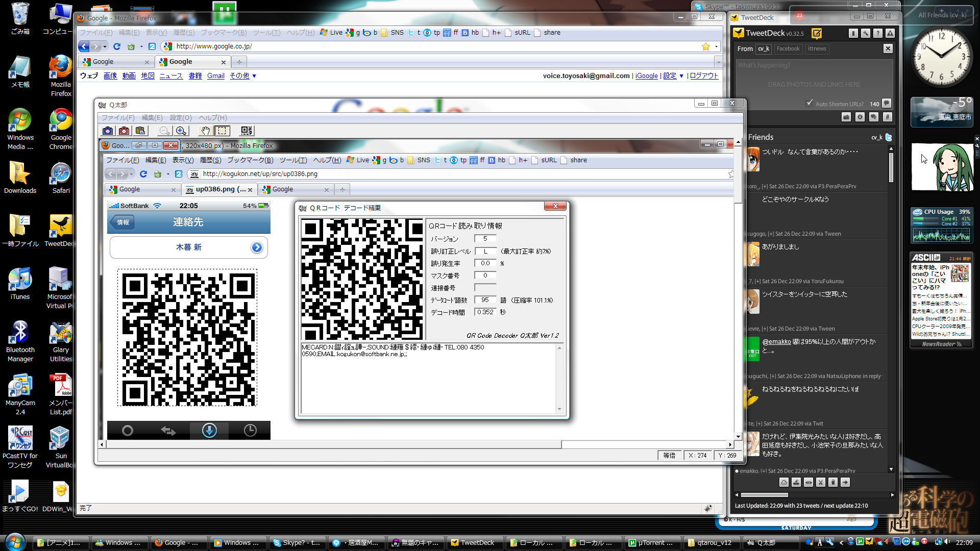This screenshot has width=980, height=551.
Task: Click the zoom out magnifier in Q太郎 toolbar
Action: click(164, 131)
